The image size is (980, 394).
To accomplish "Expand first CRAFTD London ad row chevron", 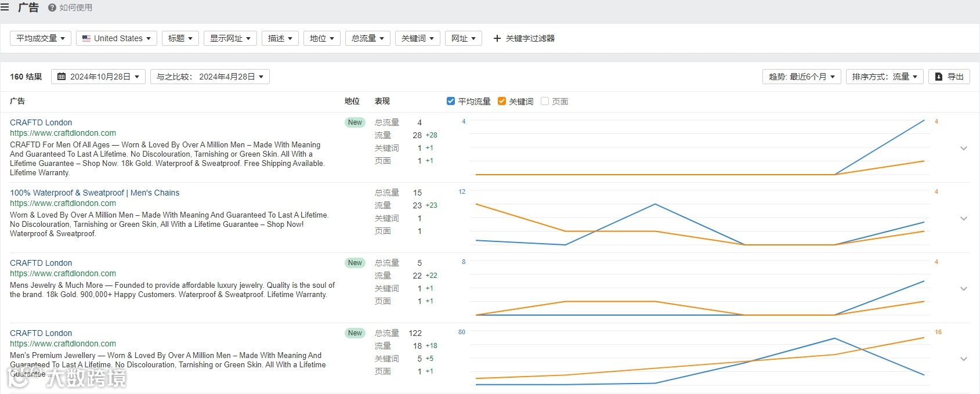I will click(964, 148).
